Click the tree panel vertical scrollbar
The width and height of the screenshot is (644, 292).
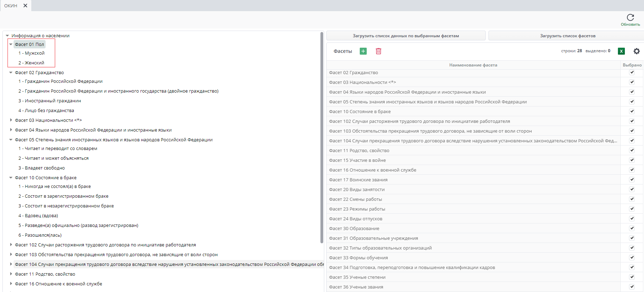pyautogui.click(x=322, y=139)
